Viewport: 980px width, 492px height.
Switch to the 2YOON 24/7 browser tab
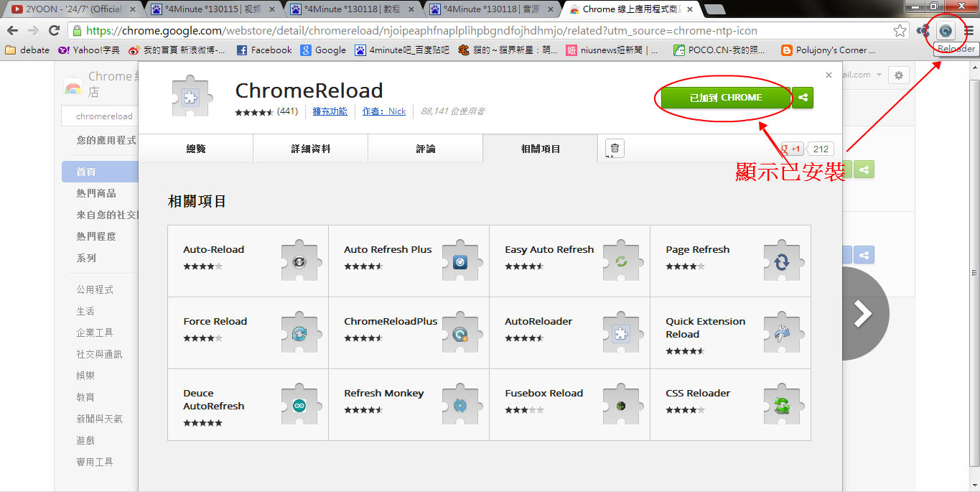tap(72, 9)
